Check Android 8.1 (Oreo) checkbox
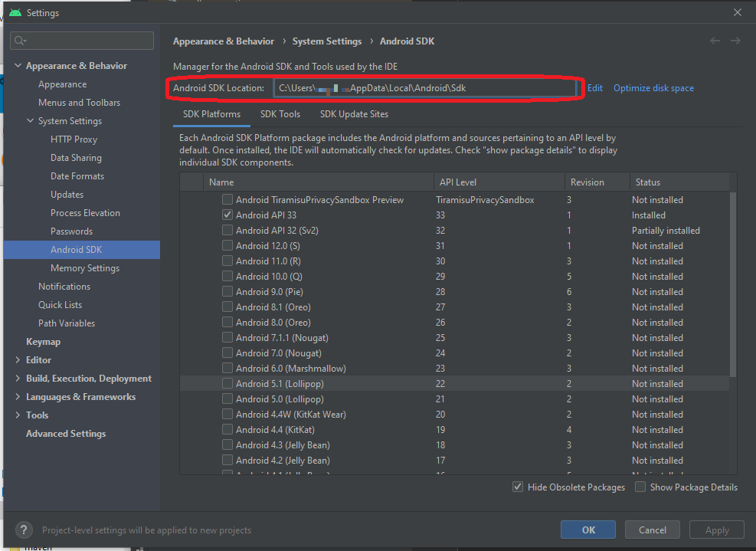The image size is (756, 551). [x=227, y=307]
